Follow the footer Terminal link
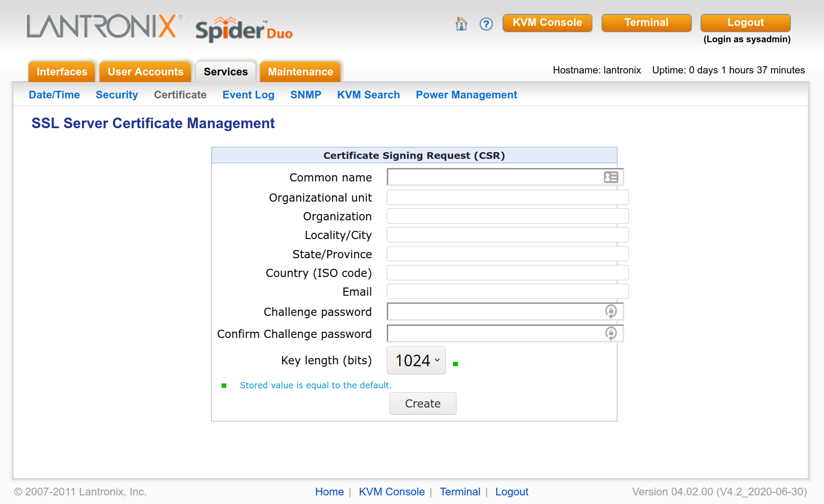Image resolution: width=824 pixels, height=504 pixels. pyautogui.click(x=460, y=492)
